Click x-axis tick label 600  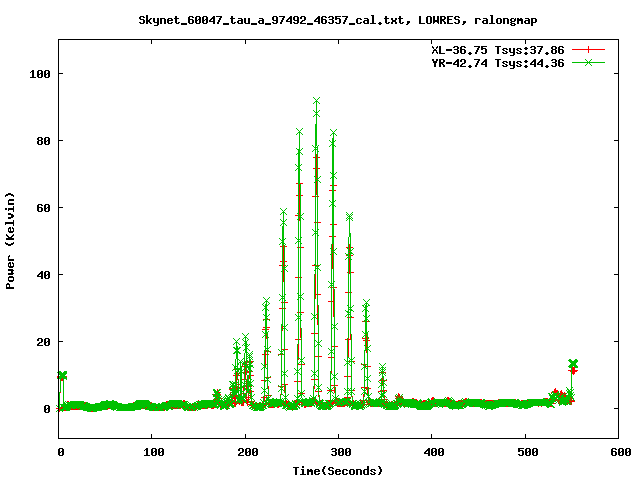click(x=621, y=452)
